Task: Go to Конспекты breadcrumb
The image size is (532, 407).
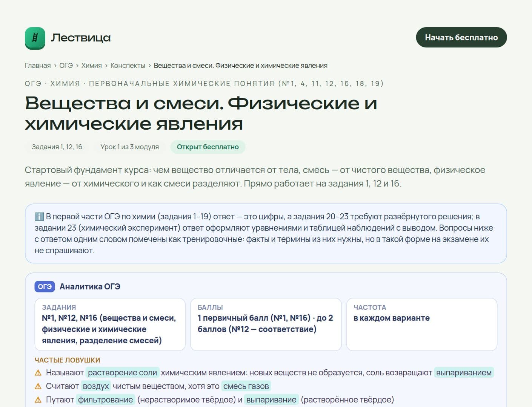Action: coord(128,66)
